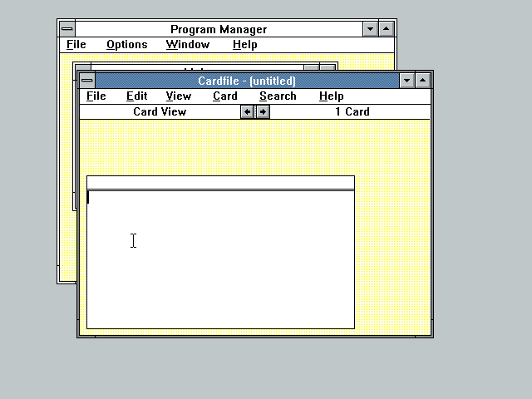The height and width of the screenshot is (399, 532).
Task: Click the Card View status label
Action: click(x=160, y=111)
